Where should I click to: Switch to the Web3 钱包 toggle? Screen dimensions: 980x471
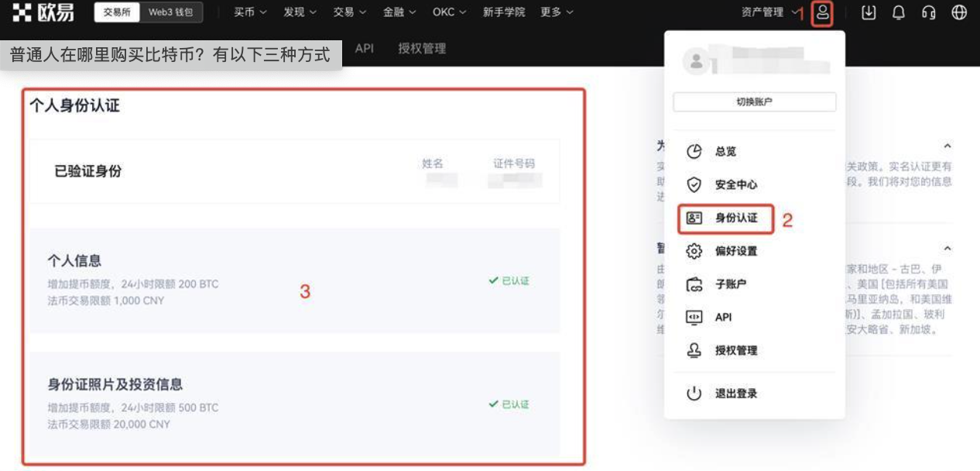pyautogui.click(x=171, y=12)
